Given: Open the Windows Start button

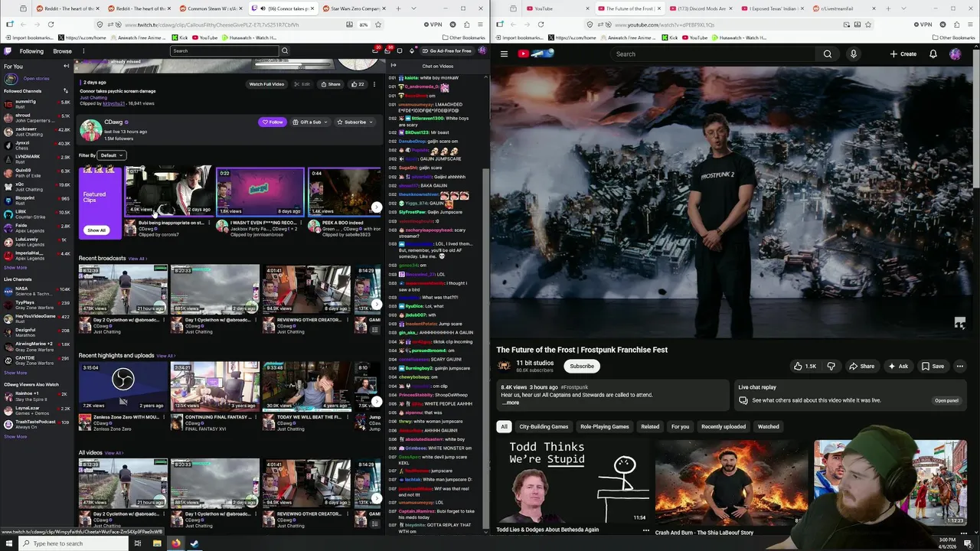Looking at the screenshot, I should 8,543.
